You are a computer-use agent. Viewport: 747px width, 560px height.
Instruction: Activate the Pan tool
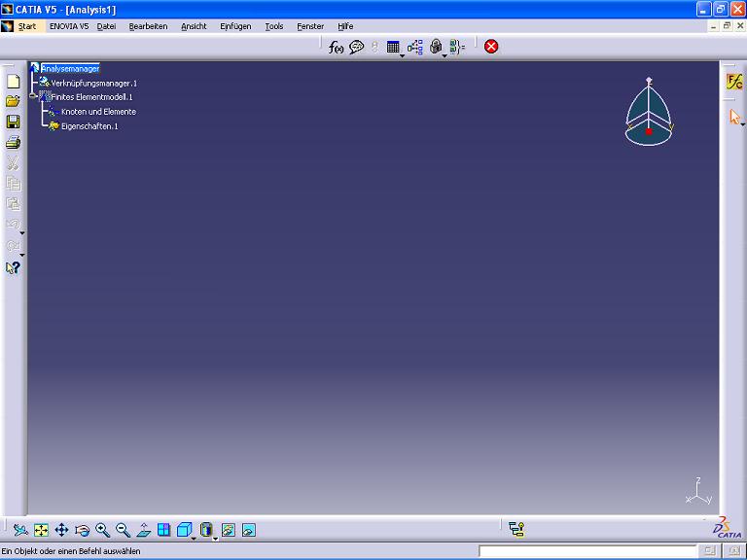62,530
